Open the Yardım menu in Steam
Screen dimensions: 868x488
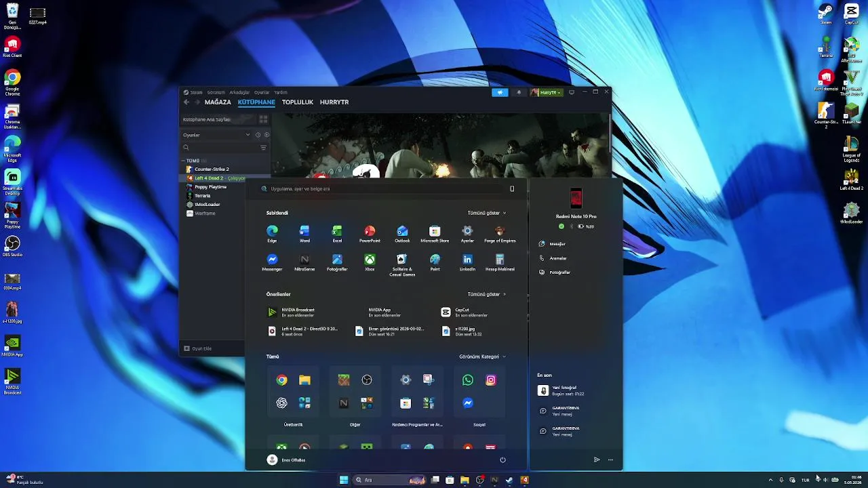280,92
